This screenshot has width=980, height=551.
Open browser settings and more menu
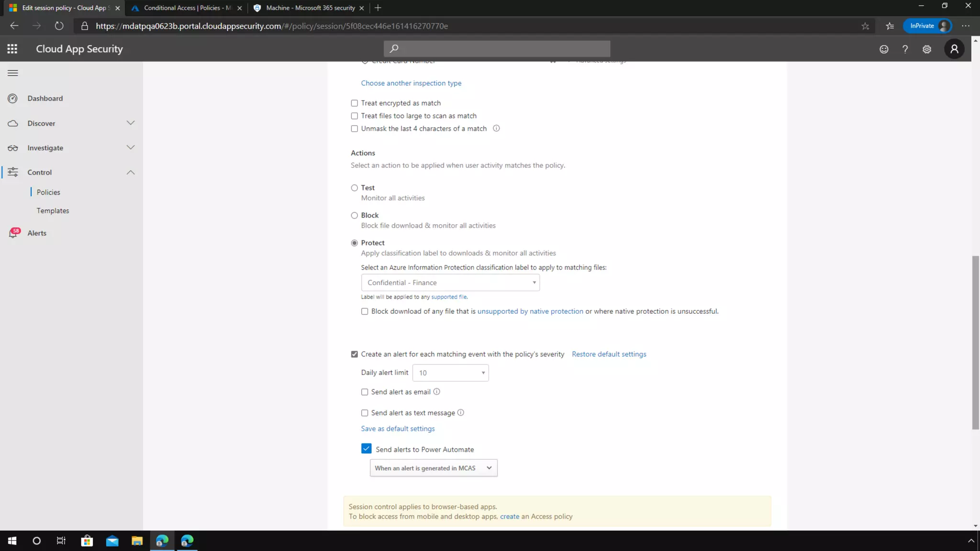pyautogui.click(x=966, y=26)
